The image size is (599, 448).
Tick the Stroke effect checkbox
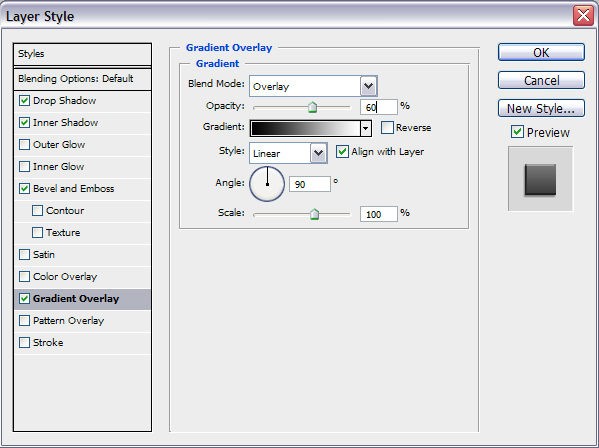[24, 342]
